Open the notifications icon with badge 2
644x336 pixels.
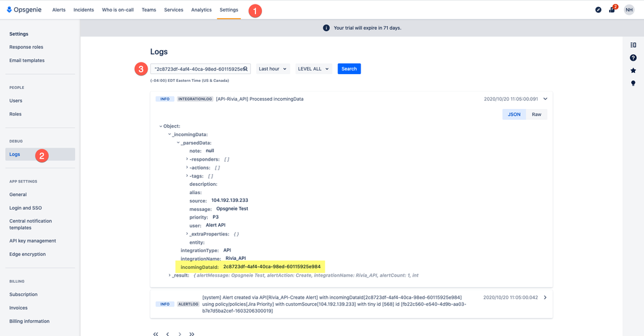[x=612, y=10]
